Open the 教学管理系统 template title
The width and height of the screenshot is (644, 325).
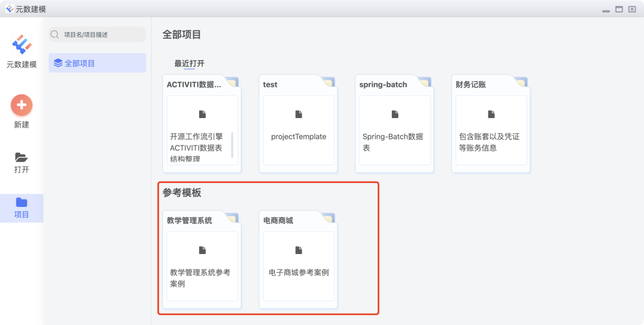190,221
